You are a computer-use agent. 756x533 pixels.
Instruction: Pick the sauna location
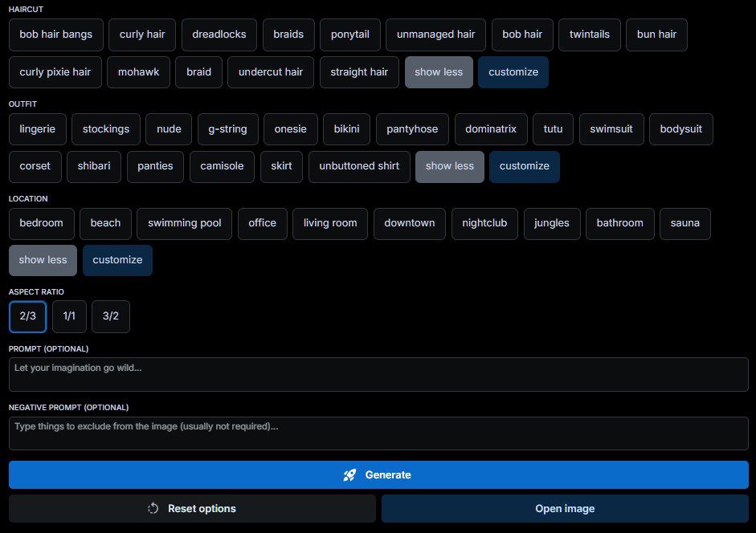click(684, 224)
